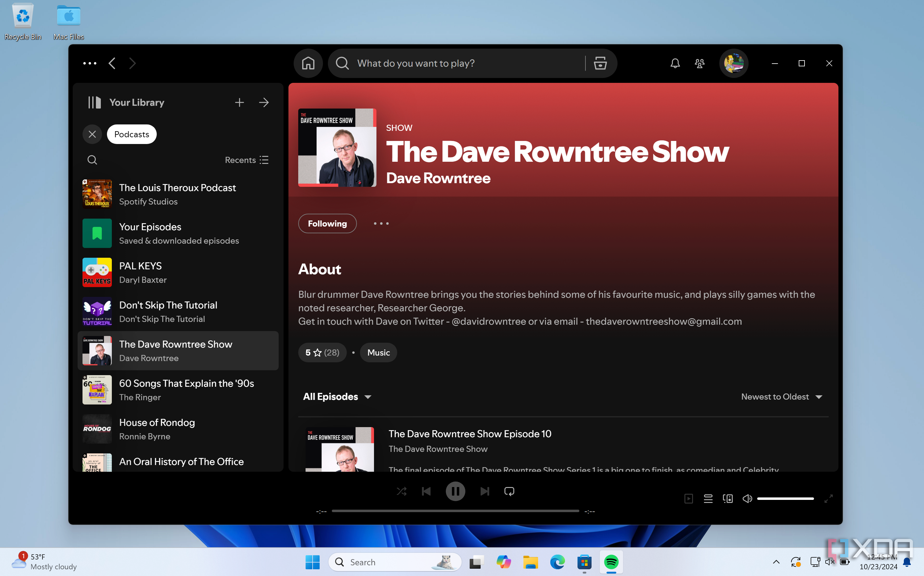Open more options for the show
Viewport: 924px width, 576px height.
[381, 223]
